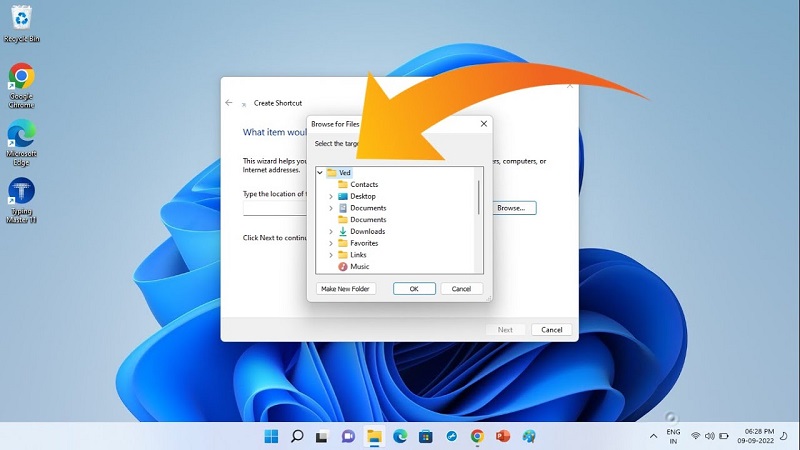Open the Windows Start menu
Image resolution: width=800 pixels, height=450 pixels.
coord(271,436)
